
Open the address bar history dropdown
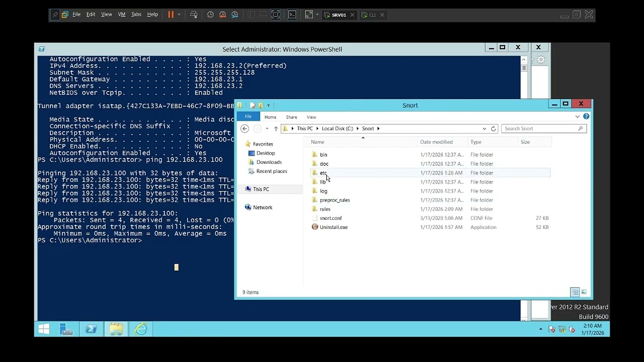[485, 129]
